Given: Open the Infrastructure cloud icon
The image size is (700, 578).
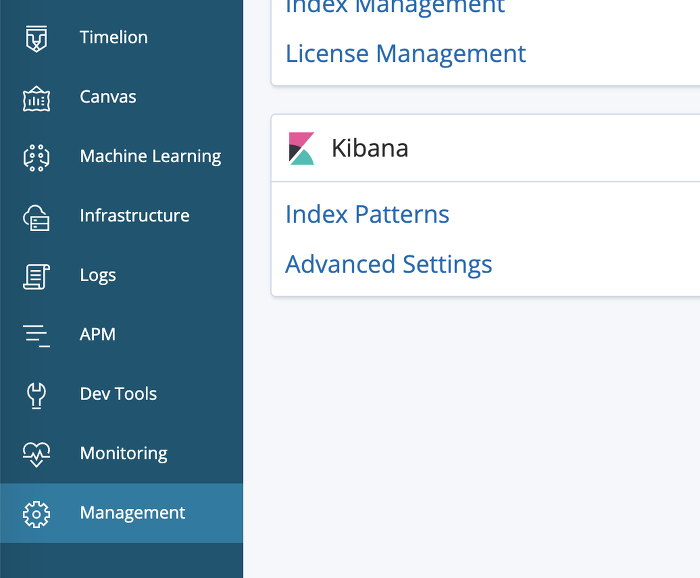Looking at the screenshot, I should point(36,217).
